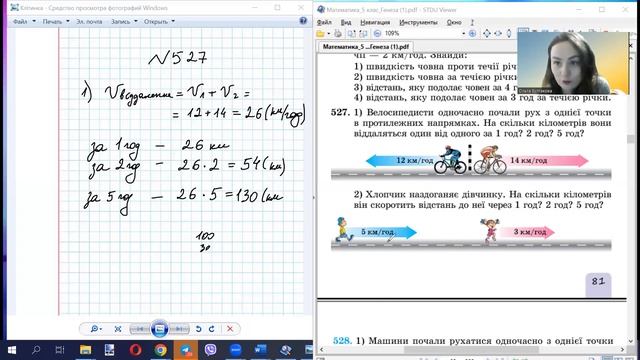Open Photo Viewer help icon

[x=303, y=21]
